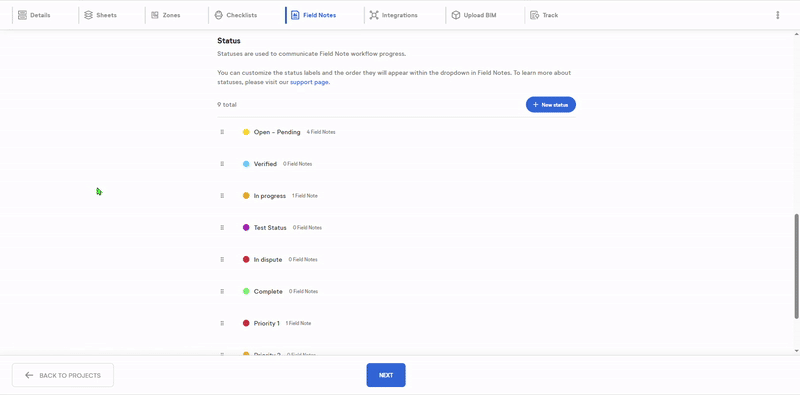Click the '9 total' text

227,105
